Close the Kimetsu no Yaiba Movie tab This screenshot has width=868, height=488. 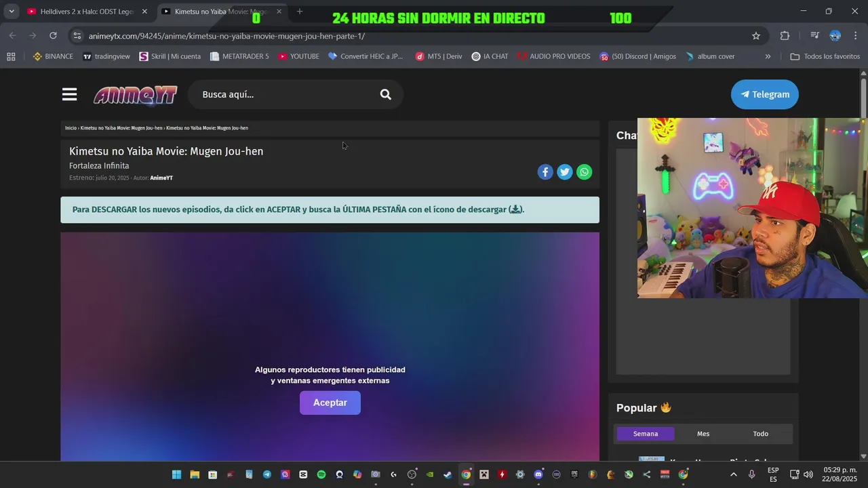[279, 12]
